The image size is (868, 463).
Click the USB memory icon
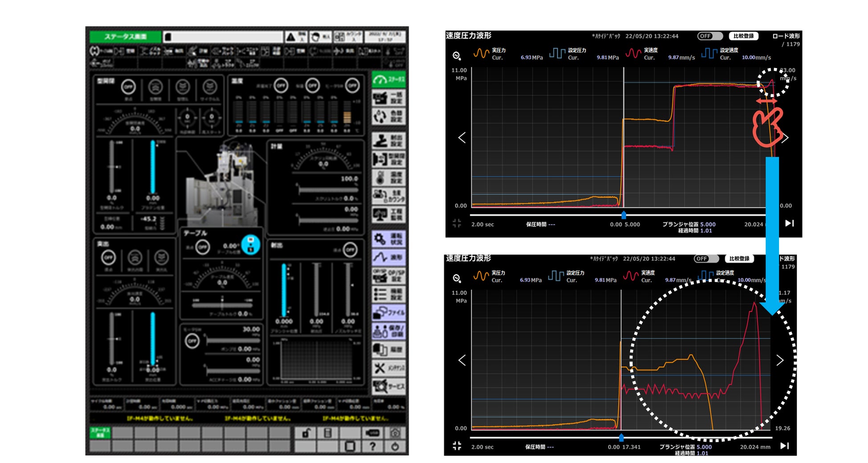click(373, 433)
